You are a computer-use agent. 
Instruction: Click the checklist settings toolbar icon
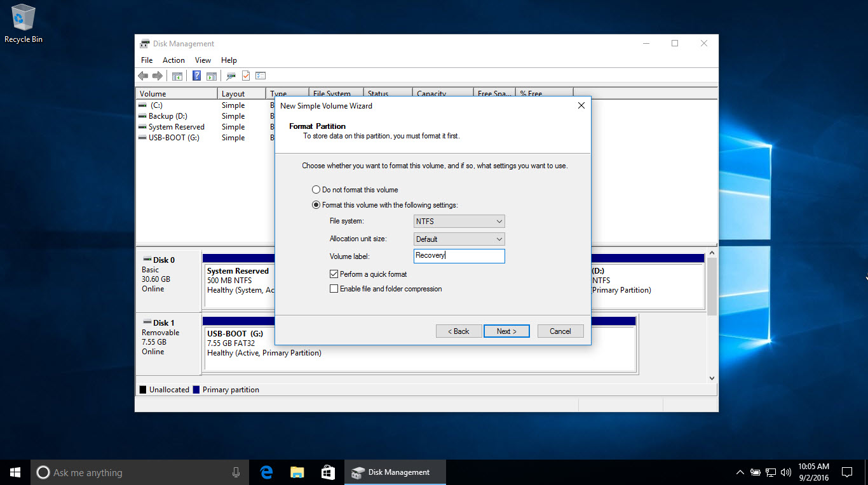coord(261,76)
